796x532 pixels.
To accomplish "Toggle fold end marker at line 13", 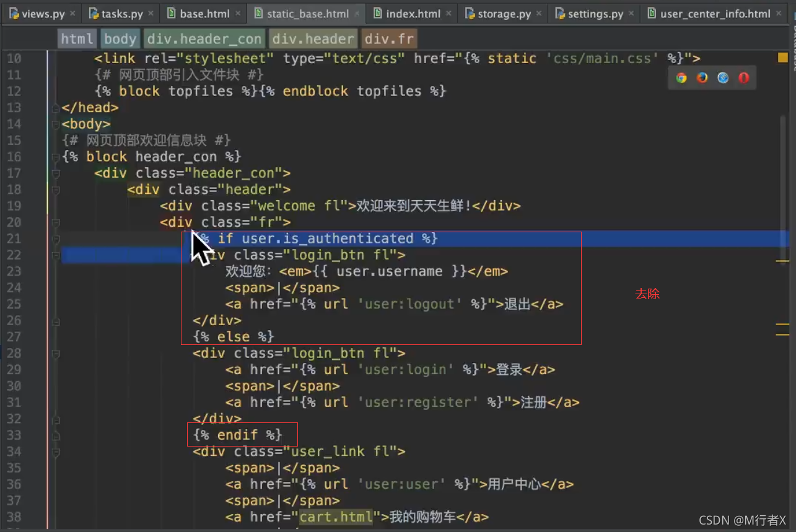I will click(56, 108).
